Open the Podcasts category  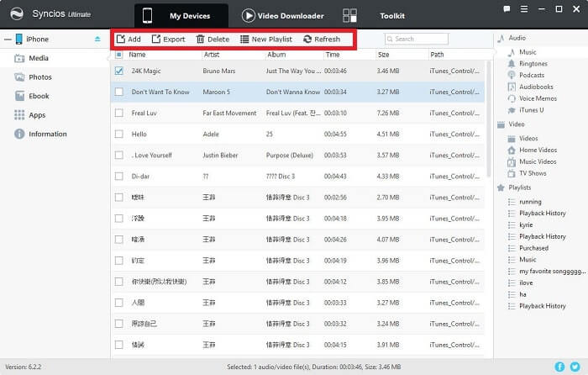tap(532, 75)
